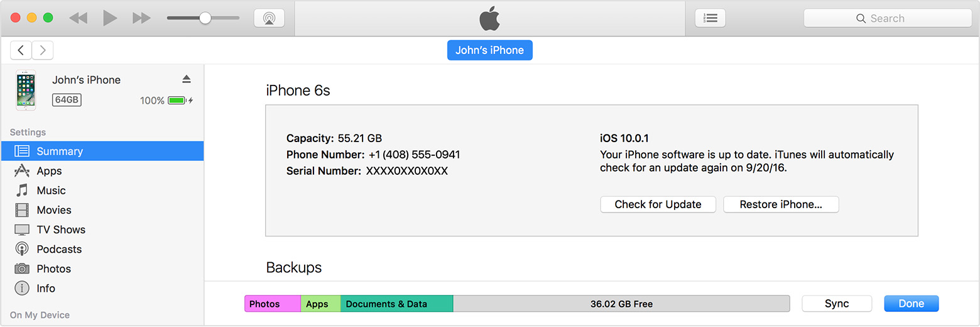Click the iPhone 6s heading

[298, 91]
